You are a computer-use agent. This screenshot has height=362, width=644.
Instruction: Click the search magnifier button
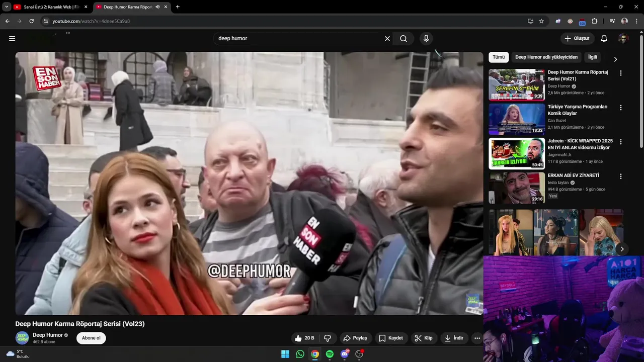pyautogui.click(x=404, y=38)
